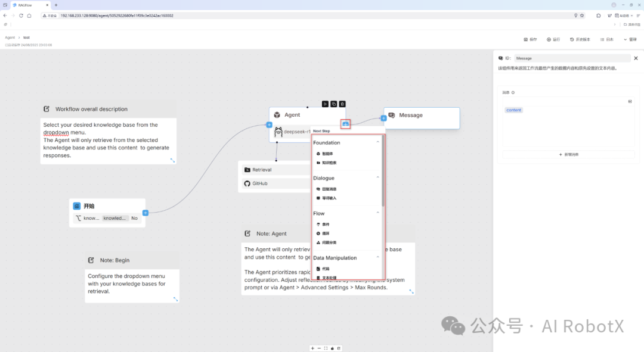
Task: Run the Agent node via its play icon
Action: (x=325, y=104)
